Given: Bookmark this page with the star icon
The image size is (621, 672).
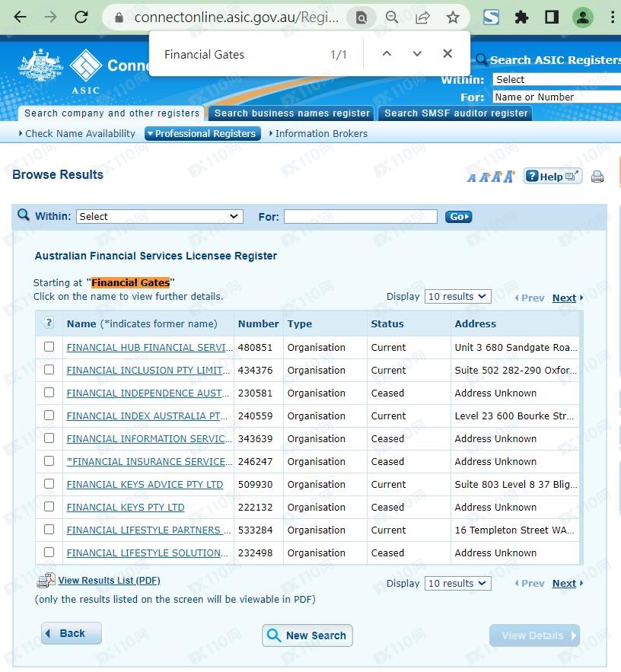Looking at the screenshot, I should pyautogui.click(x=453, y=18).
